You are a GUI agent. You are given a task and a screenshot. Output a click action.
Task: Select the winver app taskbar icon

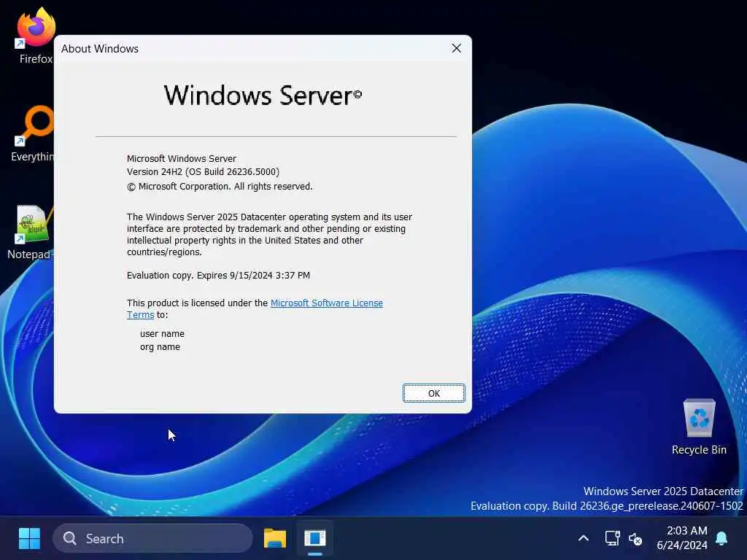315,539
